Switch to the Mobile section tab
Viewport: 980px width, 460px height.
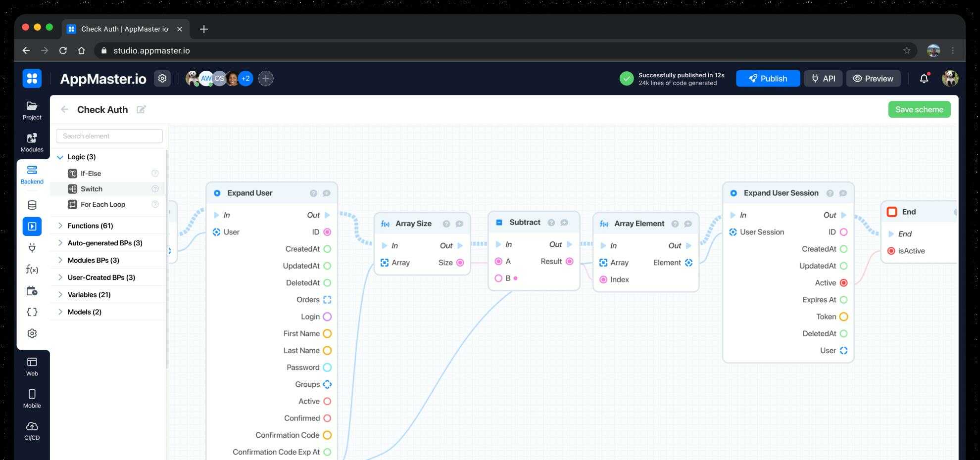tap(32, 398)
